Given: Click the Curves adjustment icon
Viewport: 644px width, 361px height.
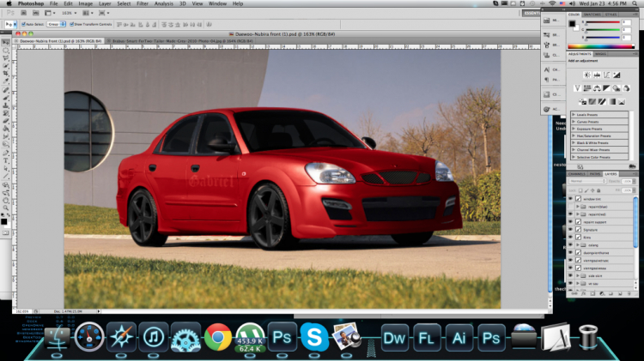Looking at the screenshot, I should coord(606,75).
